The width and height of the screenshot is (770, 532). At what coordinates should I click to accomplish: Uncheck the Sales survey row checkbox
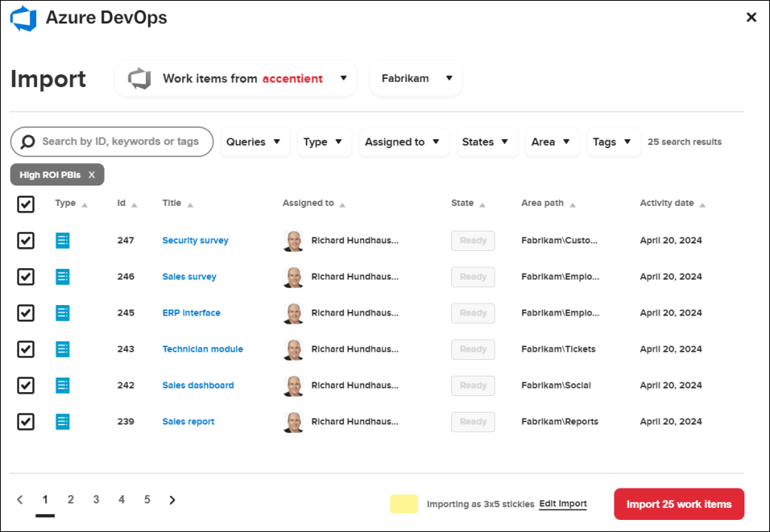[x=26, y=277]
